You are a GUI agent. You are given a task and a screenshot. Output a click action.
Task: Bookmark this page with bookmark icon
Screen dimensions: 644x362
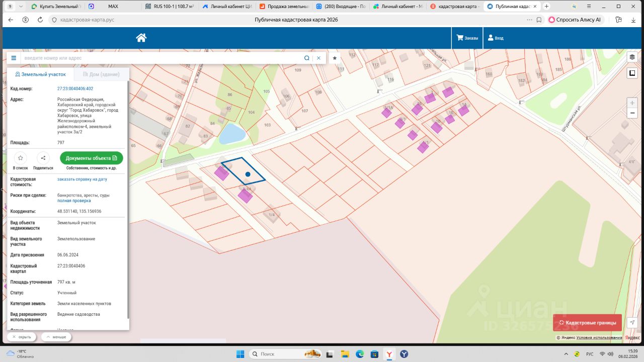click(x=539, y=20)
